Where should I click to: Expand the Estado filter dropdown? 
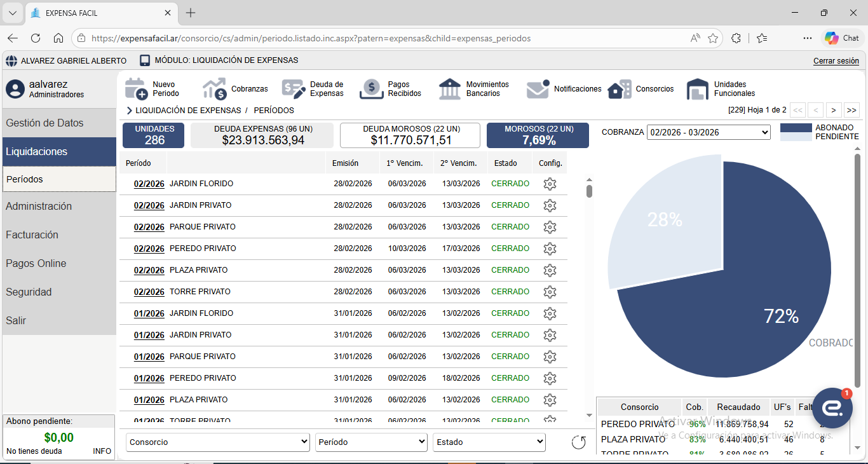pyautogui.click(x=489, y=442)
